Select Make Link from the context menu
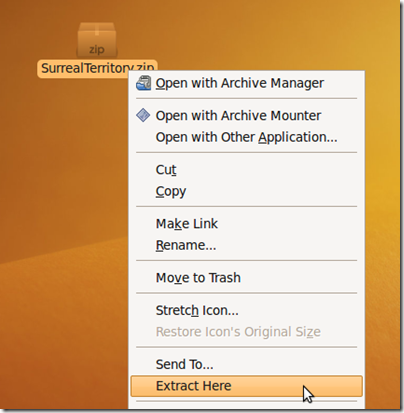The width and height of the screenshot is (404, 413). pos(247,223)
